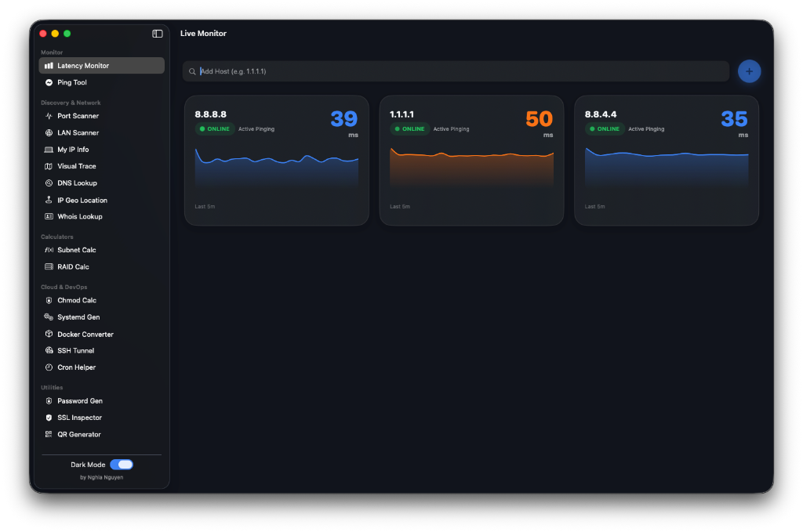
Task: Open the Port Scanner tool
Action: coord(49,115)
